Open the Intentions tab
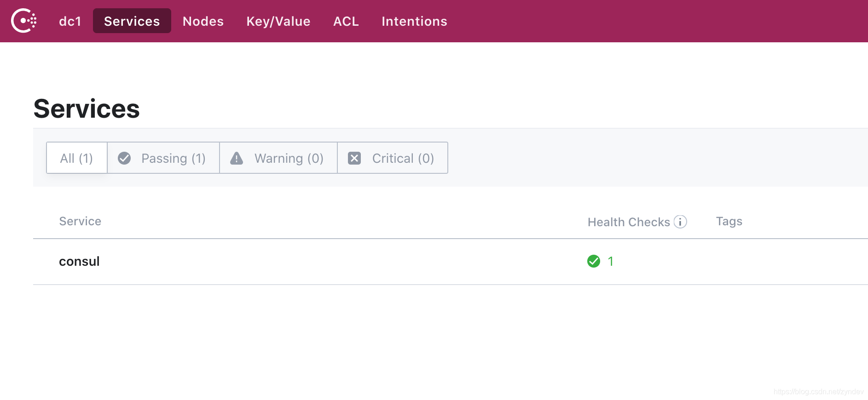The height and width of the screenshot is (400, 868). 414,21
